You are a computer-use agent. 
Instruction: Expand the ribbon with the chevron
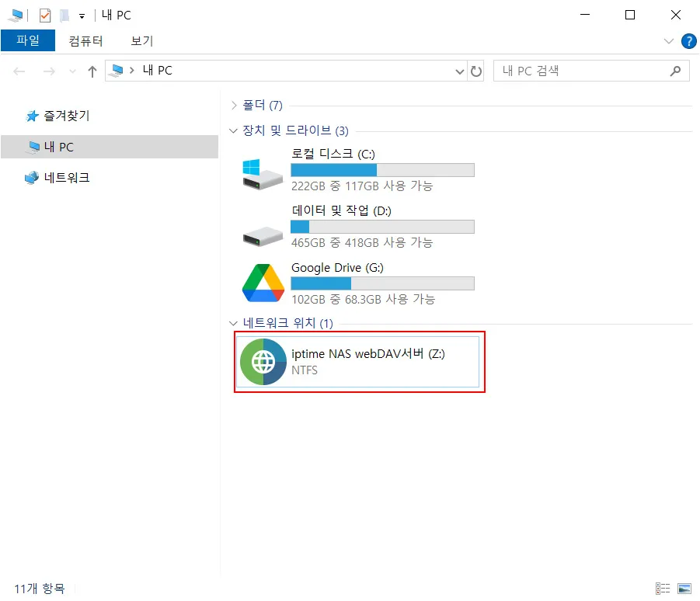coord(668,41)
